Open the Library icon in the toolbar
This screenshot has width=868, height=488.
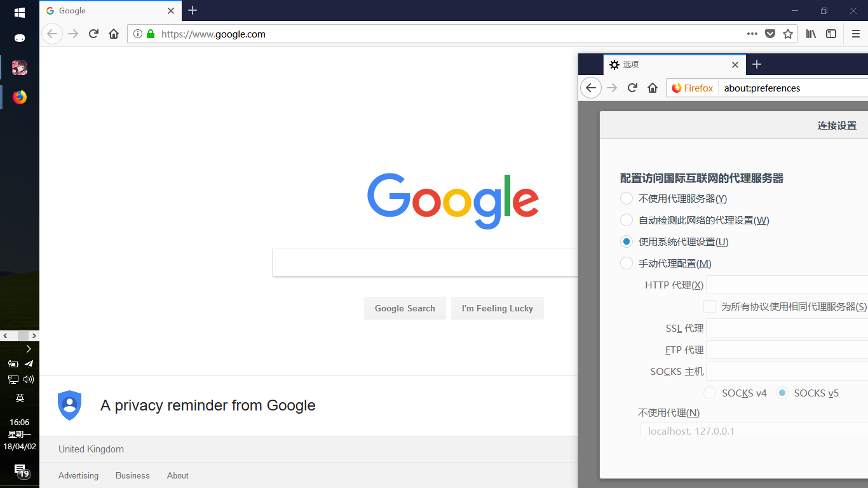(x=811, y=34)
